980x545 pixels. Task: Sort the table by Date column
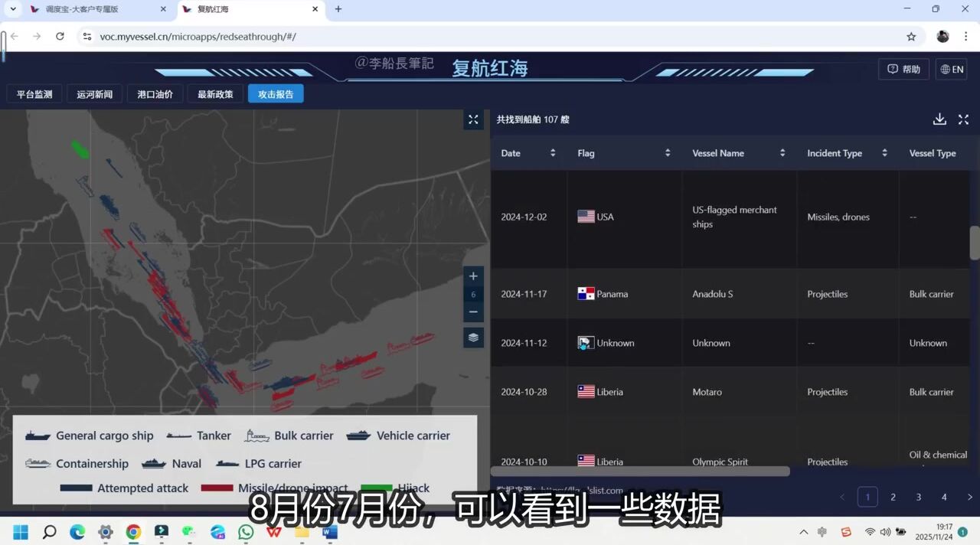pyautogui.click(x=553, y=153)
